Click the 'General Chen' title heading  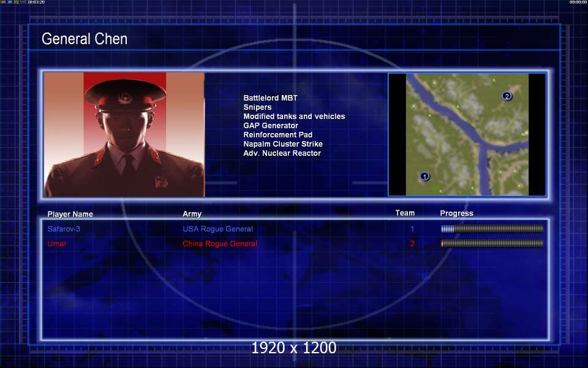click(85, 39)
